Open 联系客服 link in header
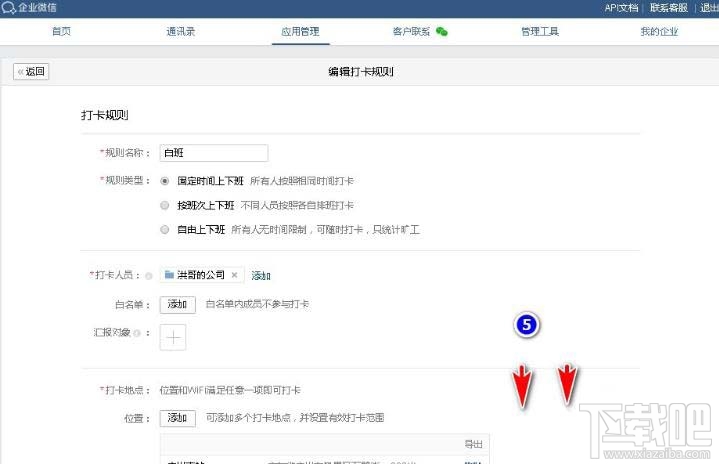719x464 pixels. (x=669, y=8)
